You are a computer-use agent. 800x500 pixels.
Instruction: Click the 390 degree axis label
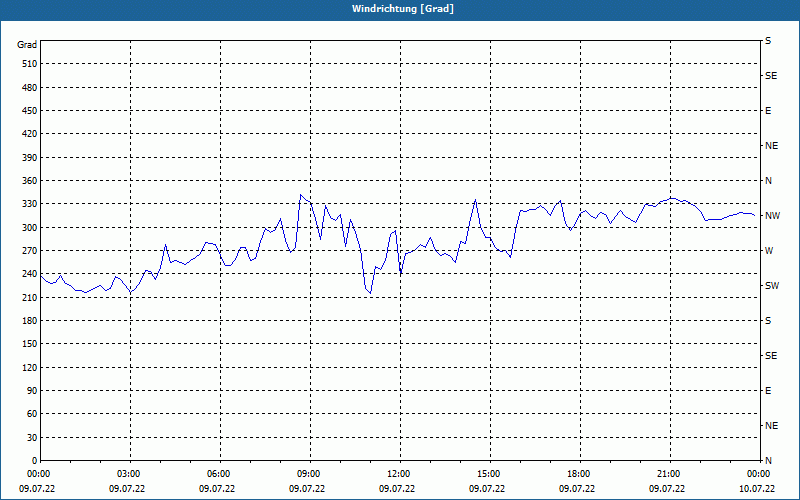pyautogui.click(x=30, y=158)
